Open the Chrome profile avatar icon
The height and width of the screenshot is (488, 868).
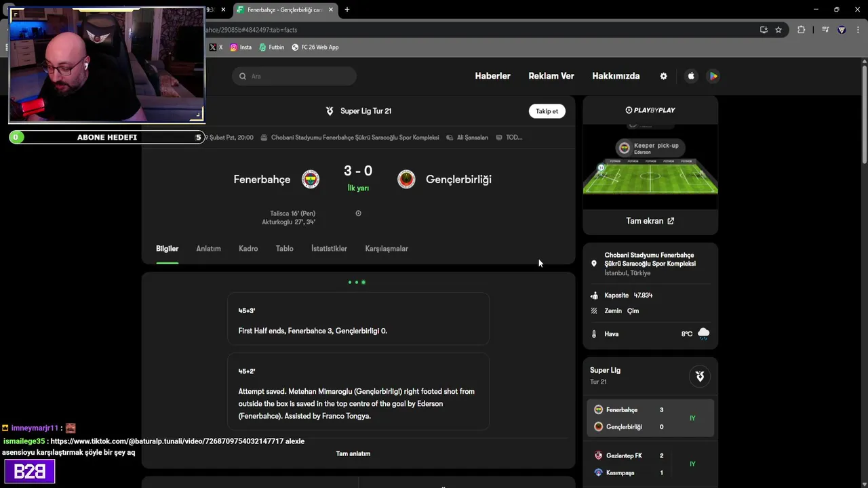click(842, 30)
